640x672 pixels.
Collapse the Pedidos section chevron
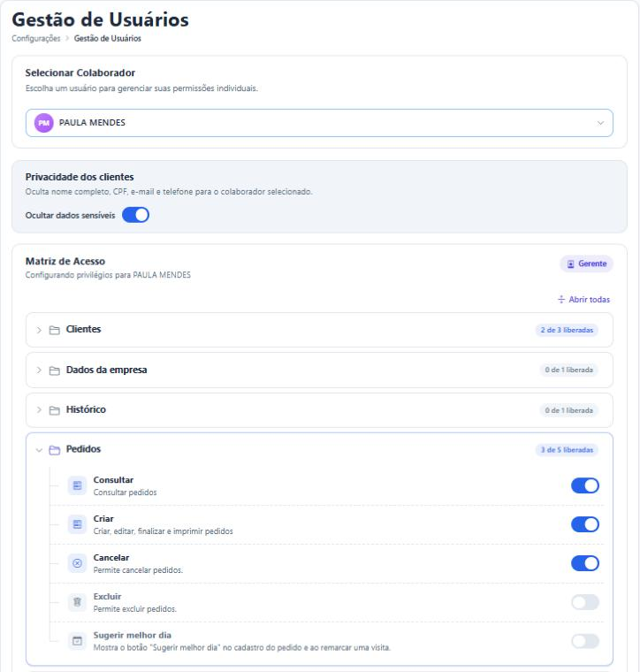pos(39,450)
